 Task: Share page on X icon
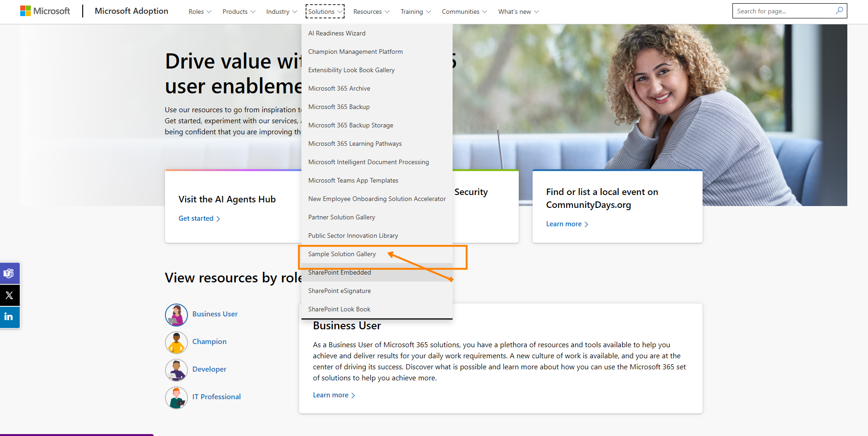click(9, 295)
